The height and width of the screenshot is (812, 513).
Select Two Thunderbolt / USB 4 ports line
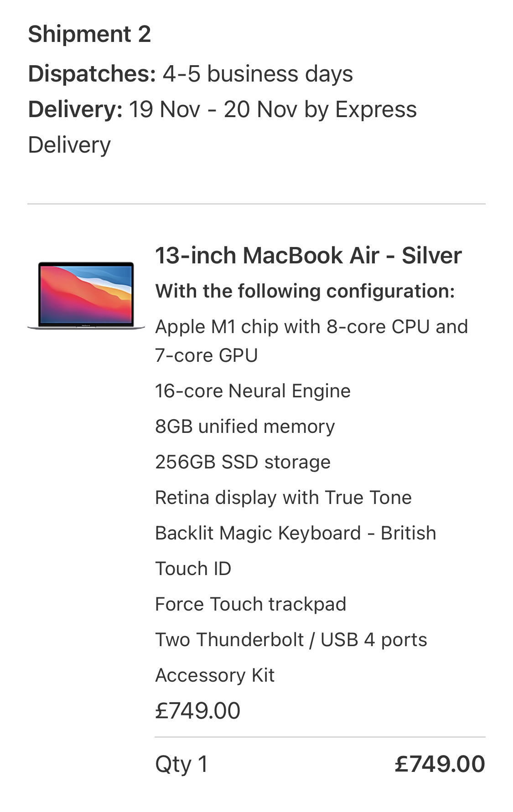[x=291, y=640]
